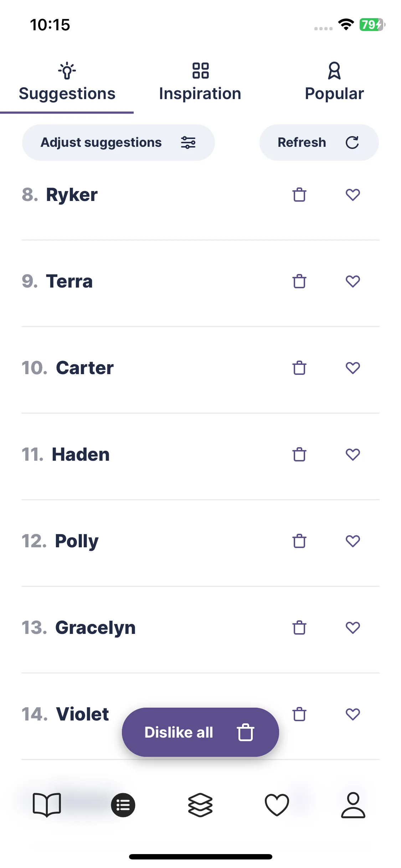Screen dimensions: 401x868
Task: Tap the trash icon next to Ryker
Action: tap(299, 195)
